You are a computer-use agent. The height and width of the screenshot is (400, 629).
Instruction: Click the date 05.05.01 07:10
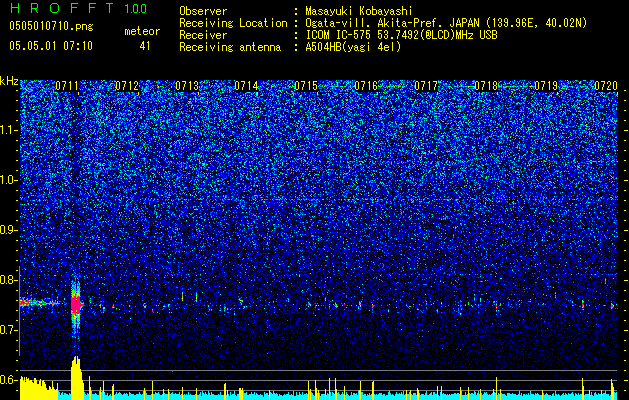point(51,45)
